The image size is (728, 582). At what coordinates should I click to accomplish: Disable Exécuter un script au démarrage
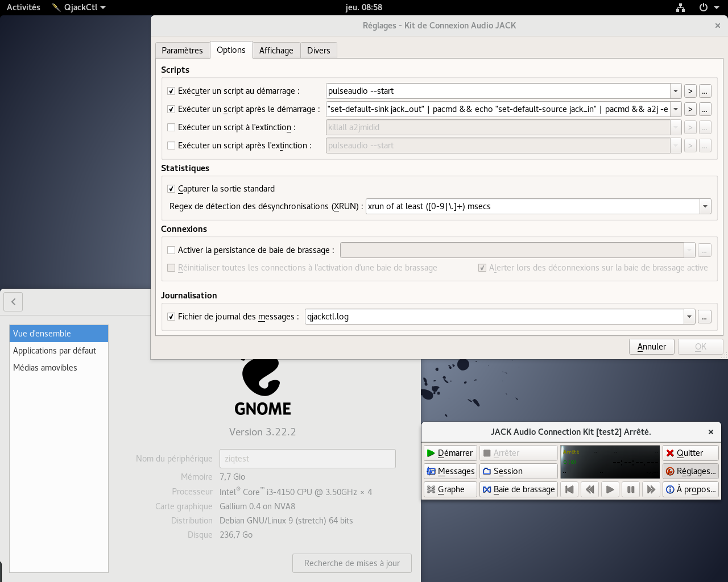(171, 91)
